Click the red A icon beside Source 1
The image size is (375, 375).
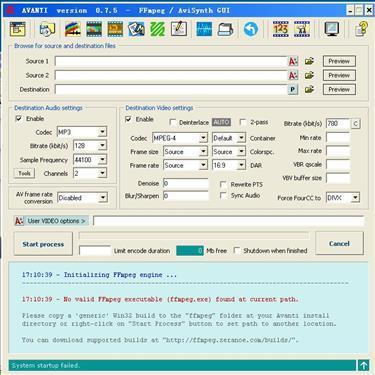(293, 61)
